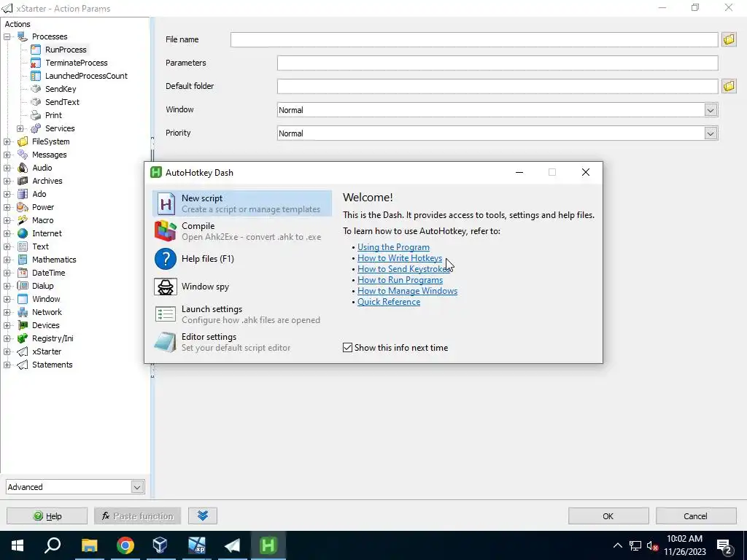Click the Parameters input field
Image resolution: width=747 pixels, height=560 pixels.
498,63
